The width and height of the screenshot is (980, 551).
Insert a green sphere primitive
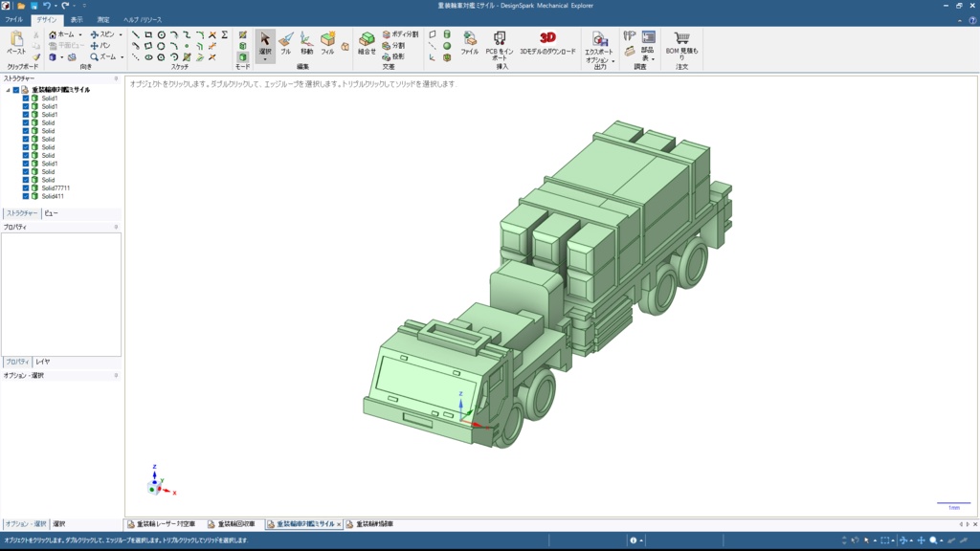(447, 46)
